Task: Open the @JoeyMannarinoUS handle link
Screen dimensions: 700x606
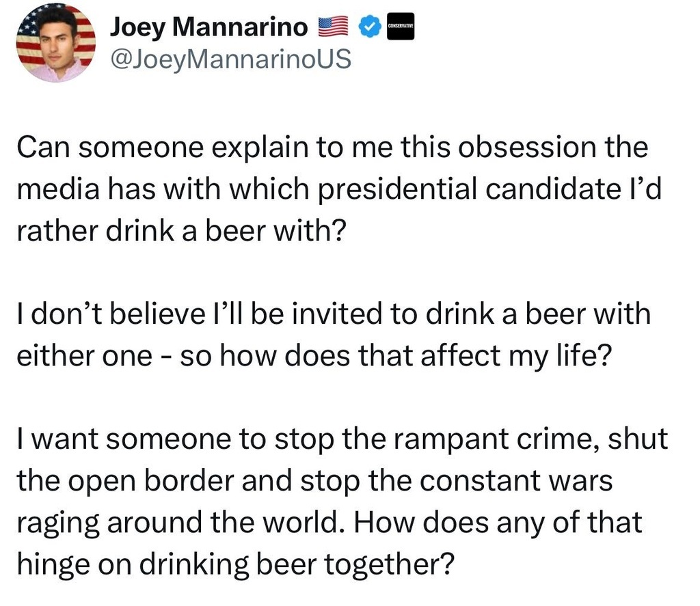Action: click(x=230, y=59)
